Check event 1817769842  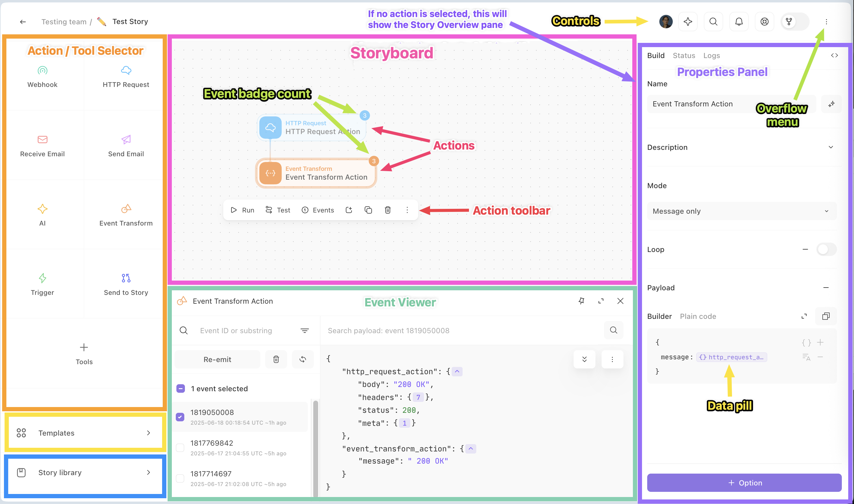tap(180, 448)
